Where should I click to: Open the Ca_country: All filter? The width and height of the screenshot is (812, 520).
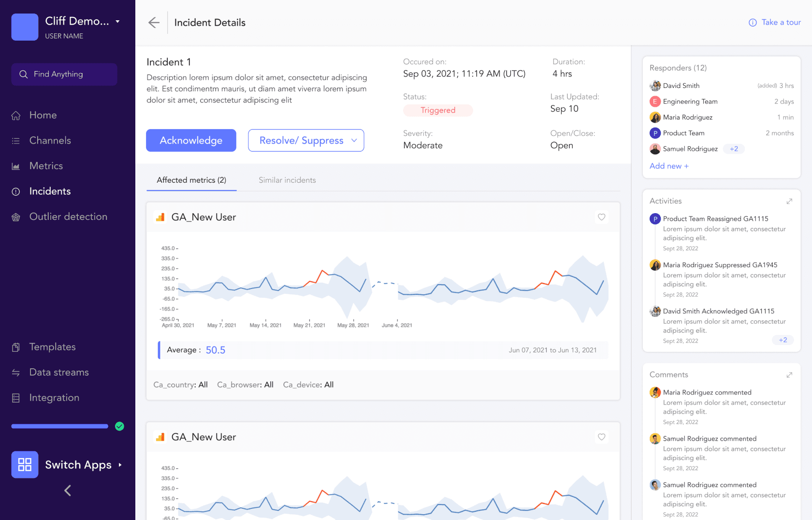pyautogui.click(x=180, y=385)
